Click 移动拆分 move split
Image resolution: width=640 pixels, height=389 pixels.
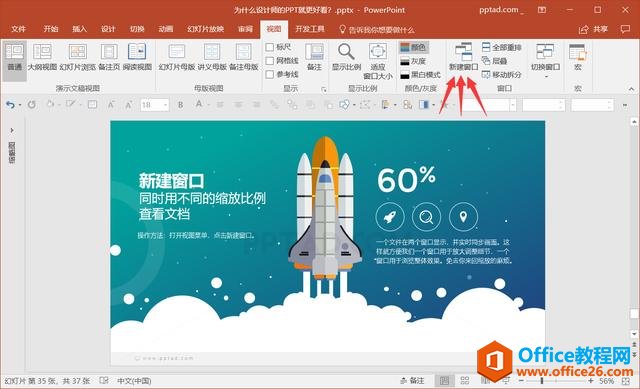click(x=502, y=74)
